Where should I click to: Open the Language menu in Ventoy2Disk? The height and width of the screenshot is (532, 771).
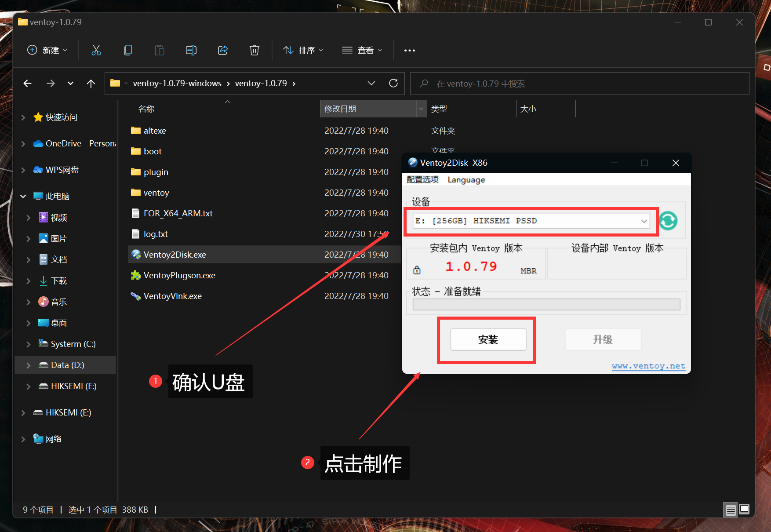pyautogui.click(x=466, y=179)
